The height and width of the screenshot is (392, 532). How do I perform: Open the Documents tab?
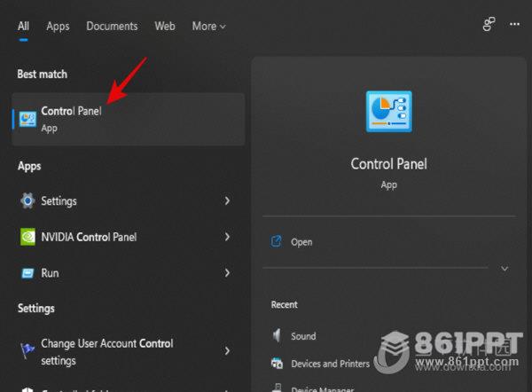click(x=112, y=26)
